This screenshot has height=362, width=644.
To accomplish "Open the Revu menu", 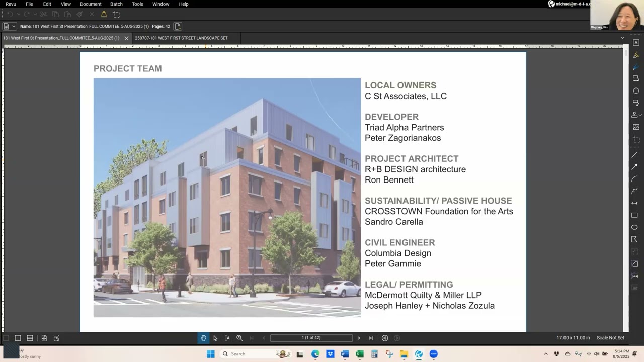I will point(11,4).
